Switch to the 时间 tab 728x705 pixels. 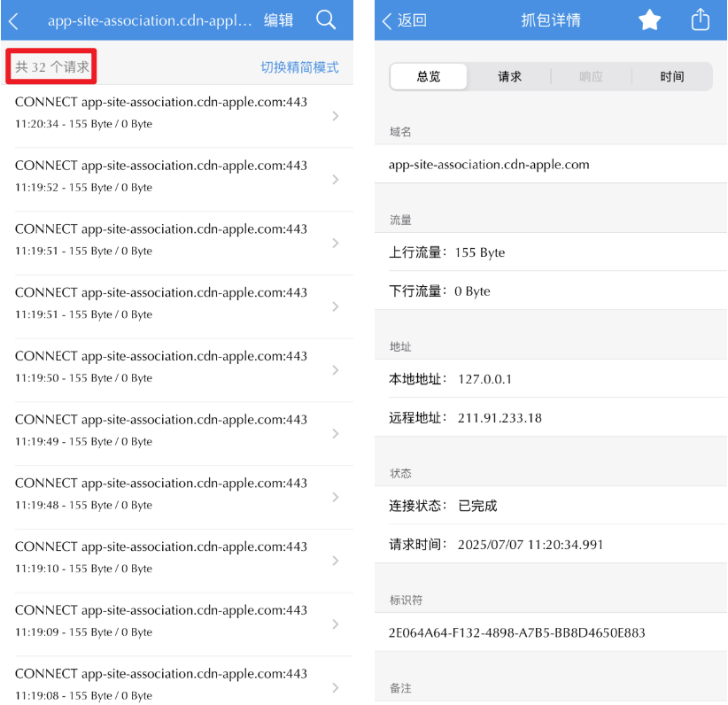point(671,76)
